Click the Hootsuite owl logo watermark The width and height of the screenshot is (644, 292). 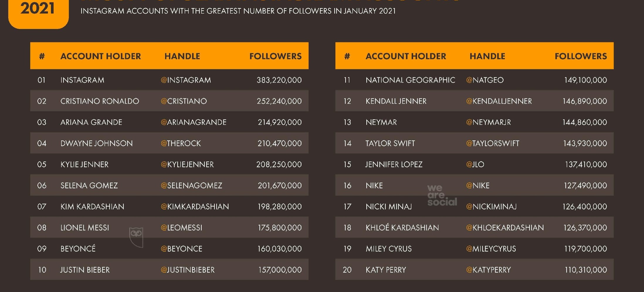pyautogui.click(x=136, y=237)
